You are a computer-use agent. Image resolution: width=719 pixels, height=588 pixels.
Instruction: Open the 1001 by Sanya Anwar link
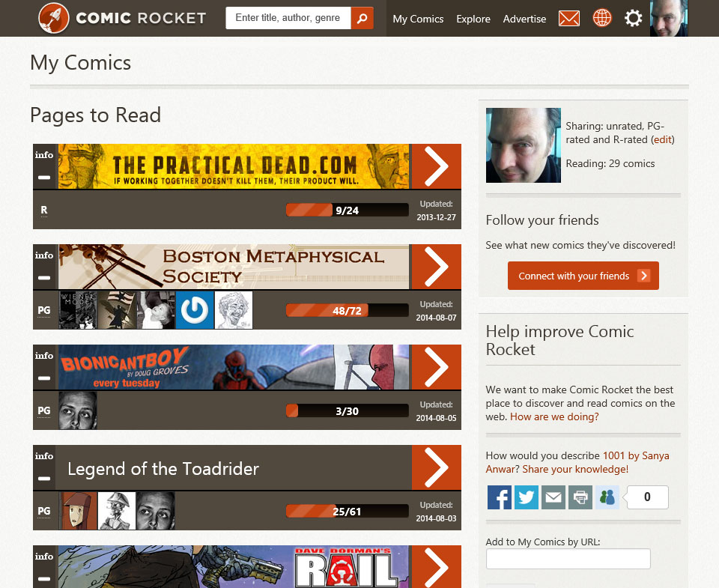pos(577,462)
